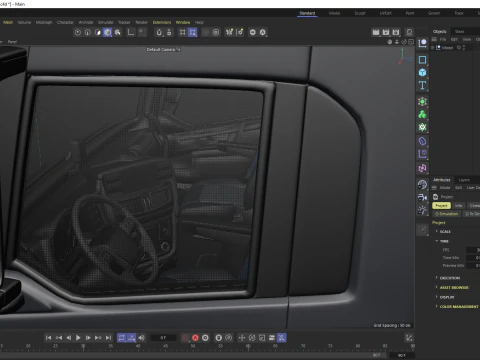Image resolution: width=480 pixels, height=360 pixels.
Task: Select the Project attribute button
Action: tap(441, 205)
